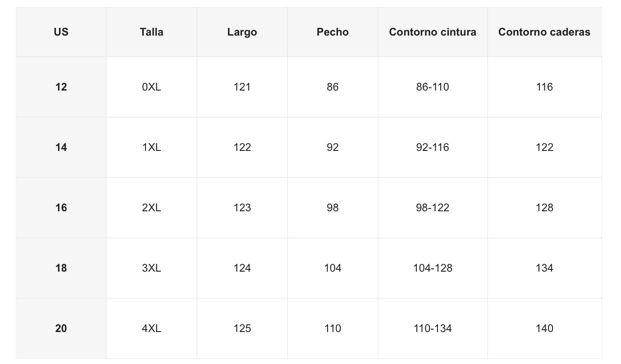
Task: Click the Talla column header
Action: coord(151,32)
